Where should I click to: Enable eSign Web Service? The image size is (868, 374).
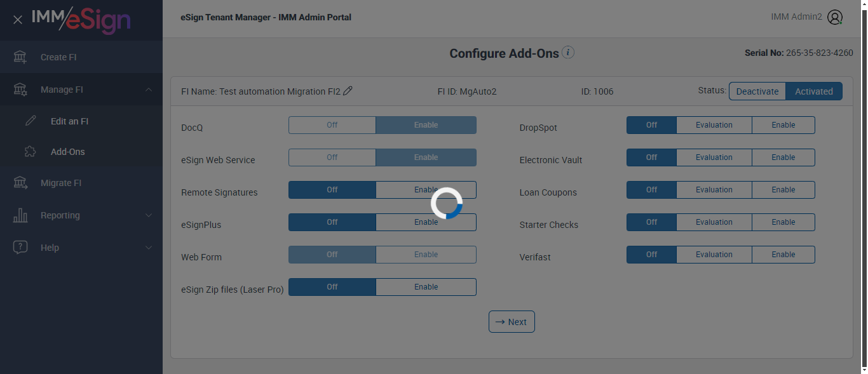(x=426, y=157)
